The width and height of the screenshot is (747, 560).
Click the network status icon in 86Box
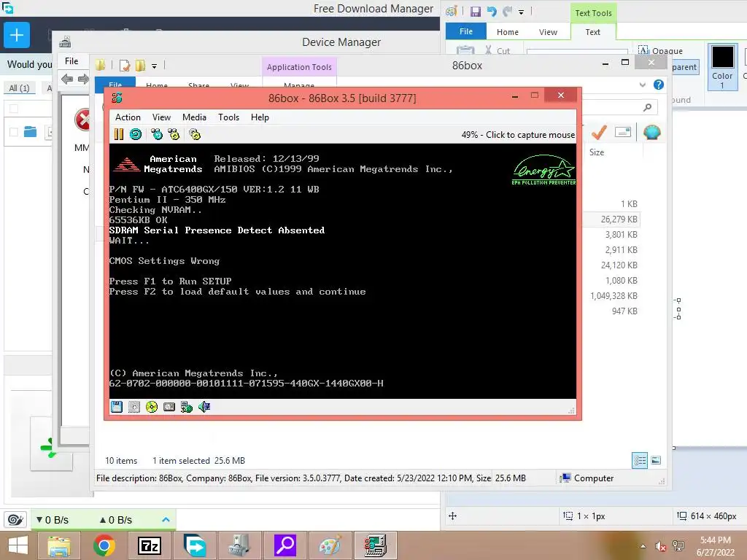tap(187, 407)
